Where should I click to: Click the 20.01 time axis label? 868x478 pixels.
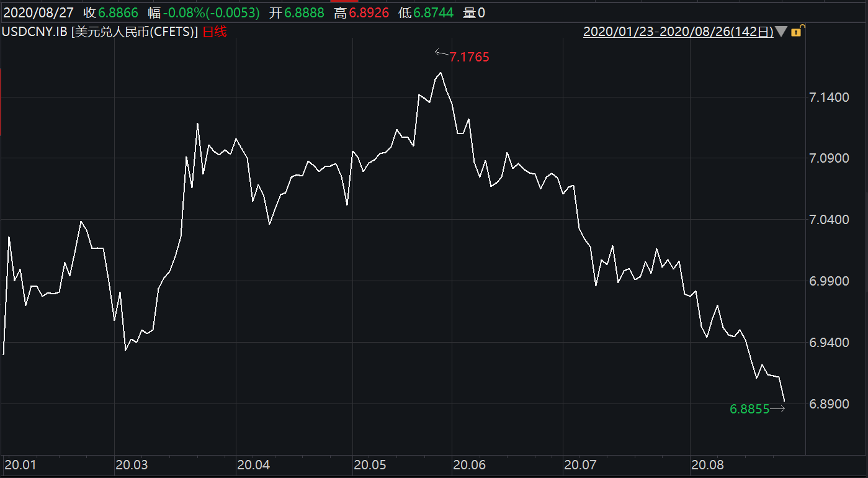pos(20,464)
